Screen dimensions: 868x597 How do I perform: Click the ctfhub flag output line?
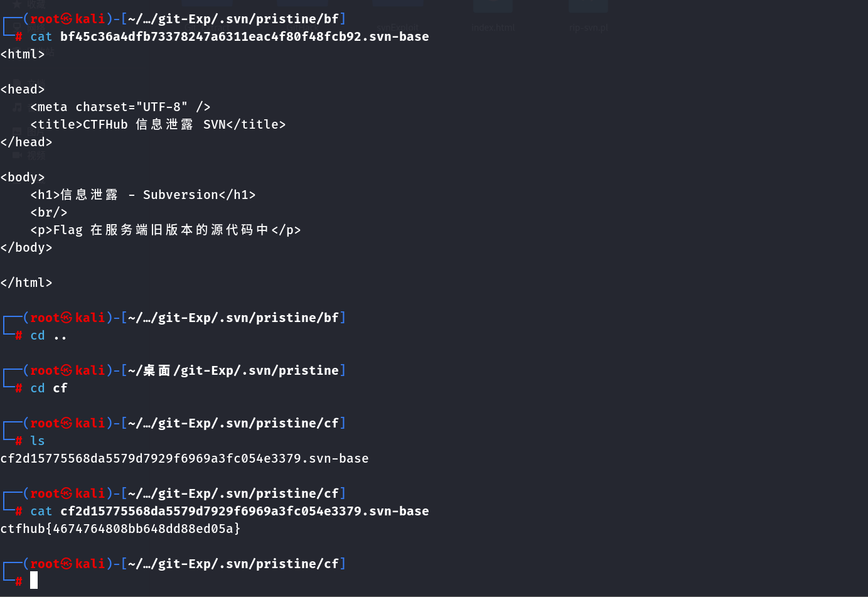coord(121,529)
